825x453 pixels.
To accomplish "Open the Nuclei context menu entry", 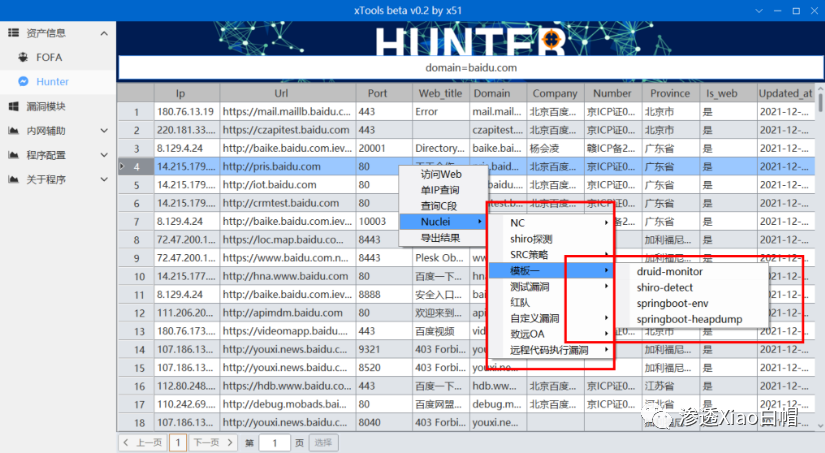I will pyautogui.click(x=441, y=222).
